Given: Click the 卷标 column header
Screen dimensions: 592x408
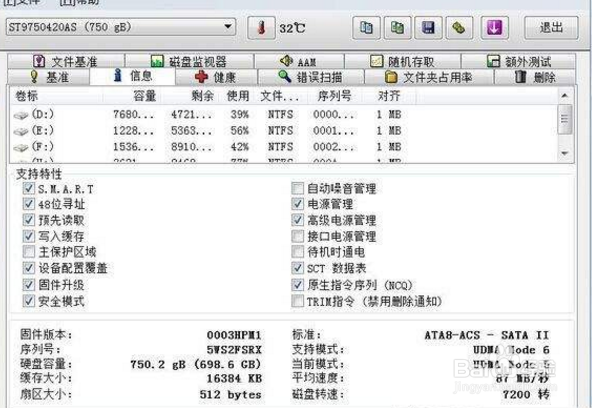Looking at the screenshot, I should (57, 96).
